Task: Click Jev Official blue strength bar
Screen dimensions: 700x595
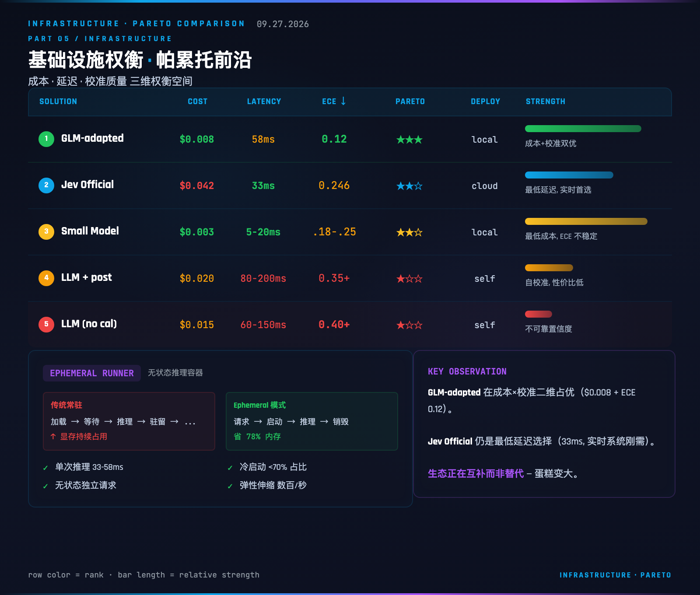Action: (569, 175)
